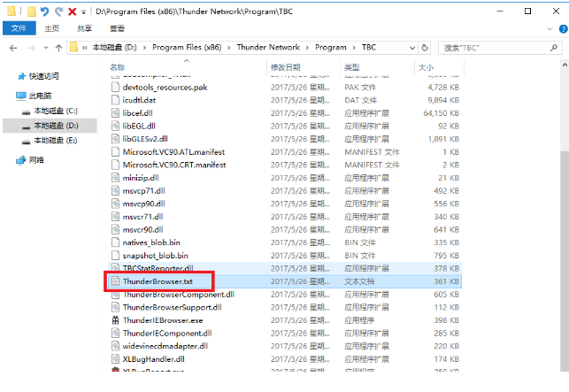The width and height of the screenshot is (569, 392).
Task: Click the Redo icon in quick access toolbar
Action: pyautogui.click(x=58, y=12)
